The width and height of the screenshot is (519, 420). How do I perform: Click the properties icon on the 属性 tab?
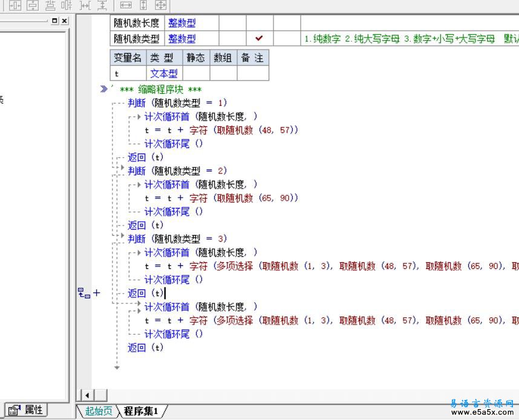[14, 410]
